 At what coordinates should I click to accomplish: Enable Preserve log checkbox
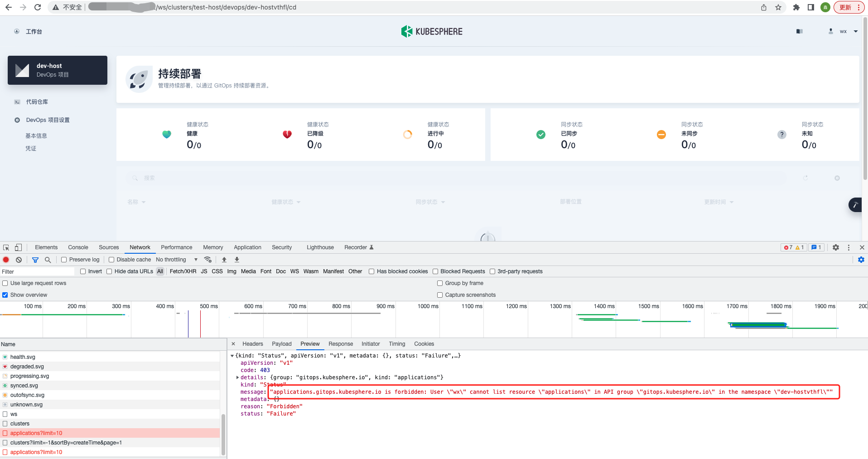point(64,260)
